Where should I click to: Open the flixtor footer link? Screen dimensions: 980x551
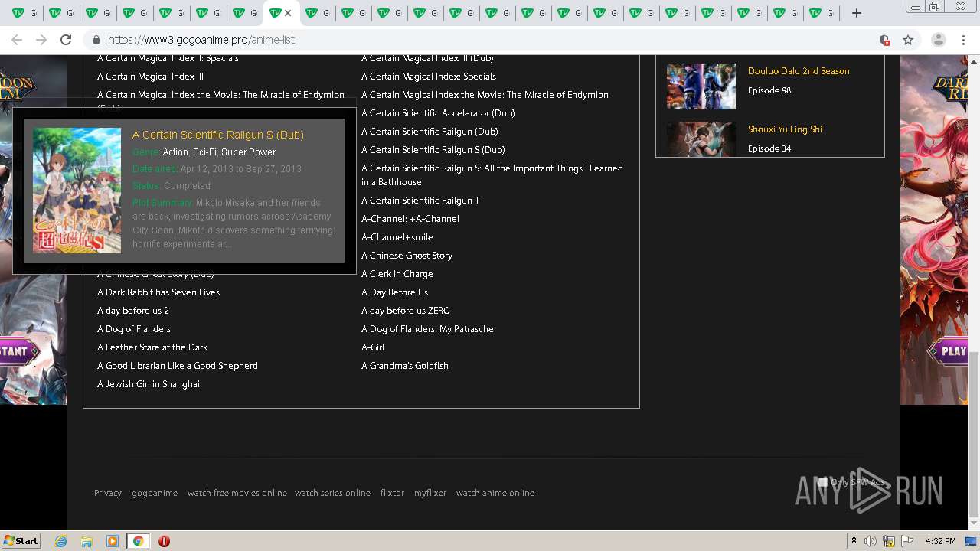coord(392,493)
